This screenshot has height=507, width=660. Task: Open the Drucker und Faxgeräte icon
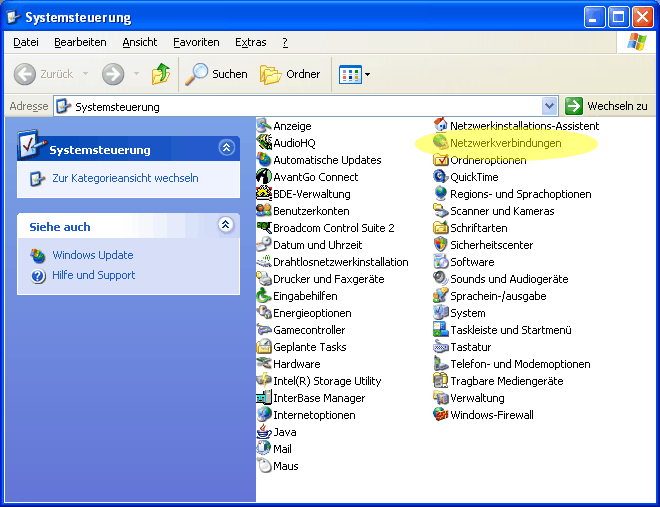[x=264, y=279]
